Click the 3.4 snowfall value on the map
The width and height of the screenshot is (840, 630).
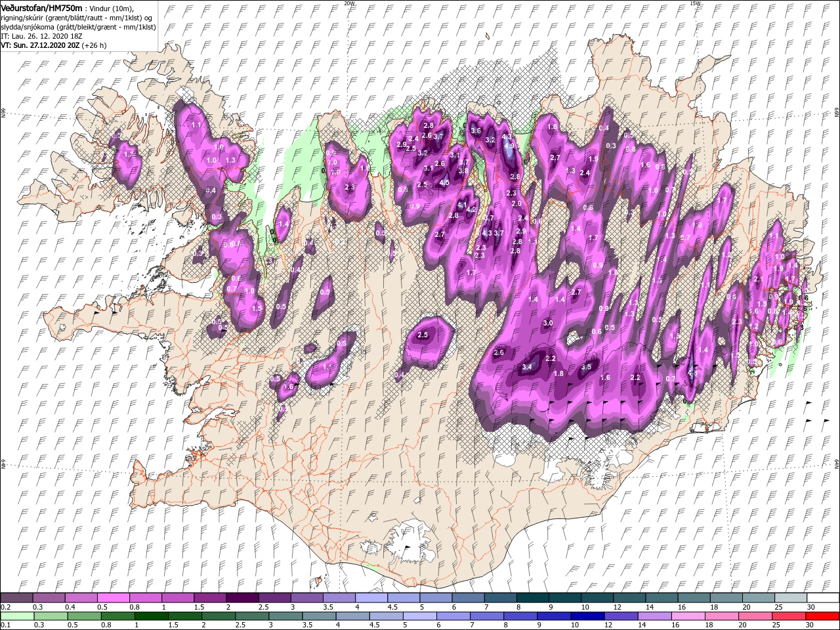(x=526, y=367)
